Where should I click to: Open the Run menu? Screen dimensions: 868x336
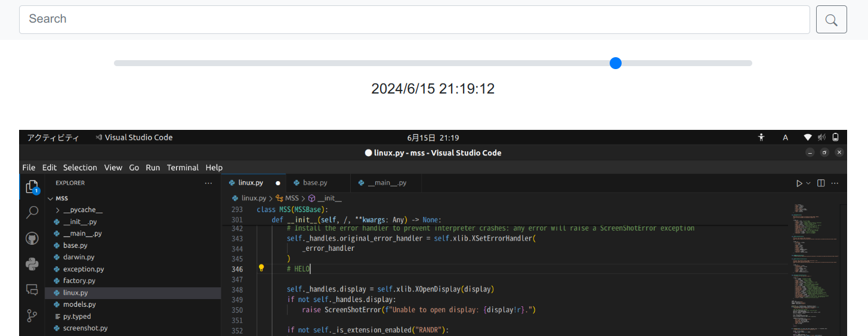pos(153,167)
